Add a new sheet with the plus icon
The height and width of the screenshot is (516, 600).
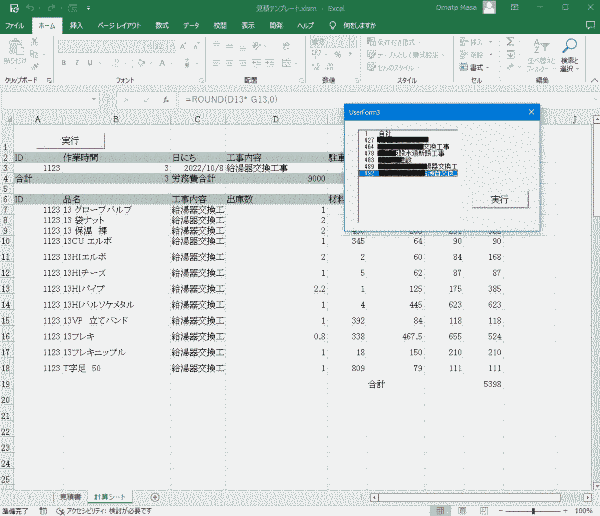point(154,497)
